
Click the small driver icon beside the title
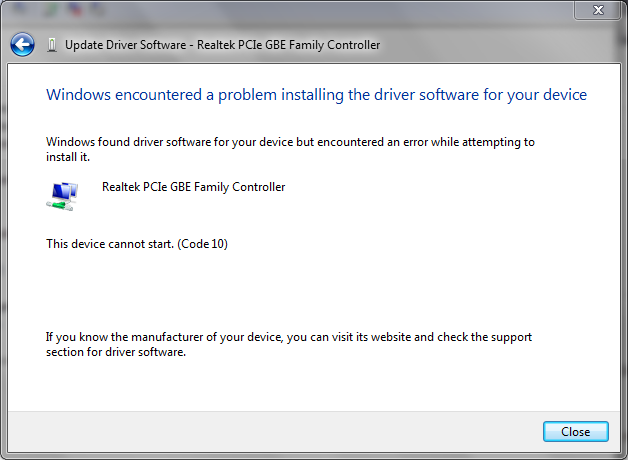pyautogui.click(x=52, y=45)
